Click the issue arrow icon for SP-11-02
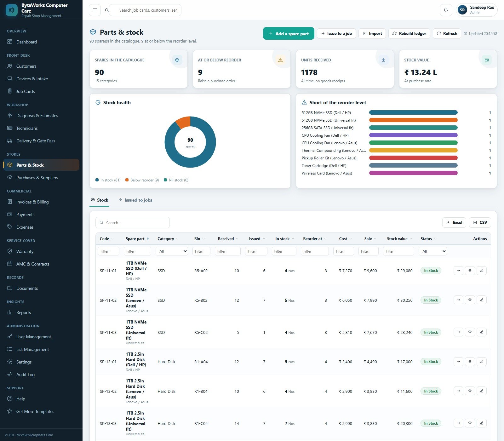This screenshot has width=504, height=441. (458, 300)
